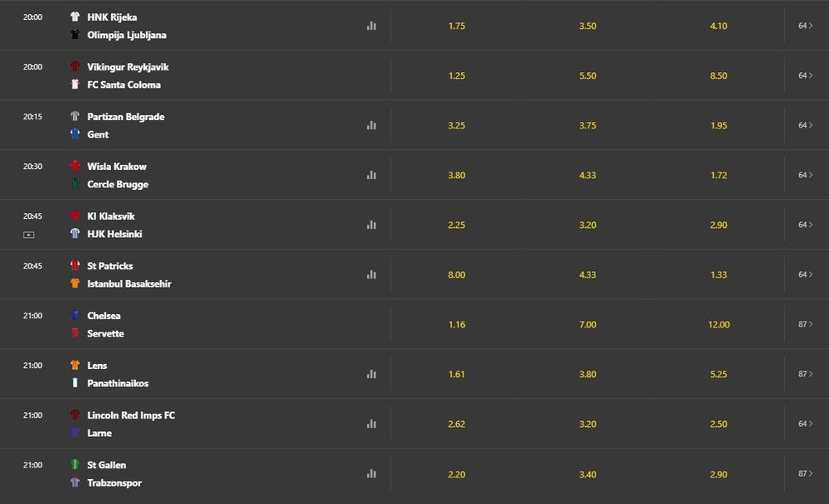
Task: Show stats chart for Lens vs Panathinaikos
Action: pyautogui.click(x=371, y=374)
